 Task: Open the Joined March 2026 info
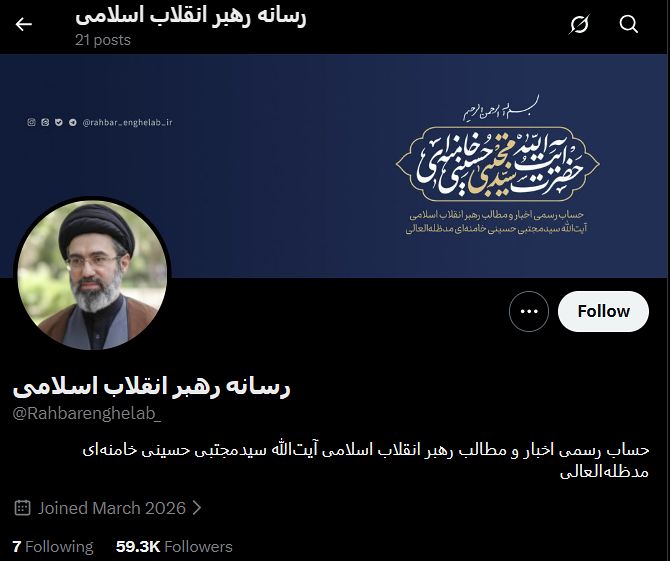(x=112, y=508)
